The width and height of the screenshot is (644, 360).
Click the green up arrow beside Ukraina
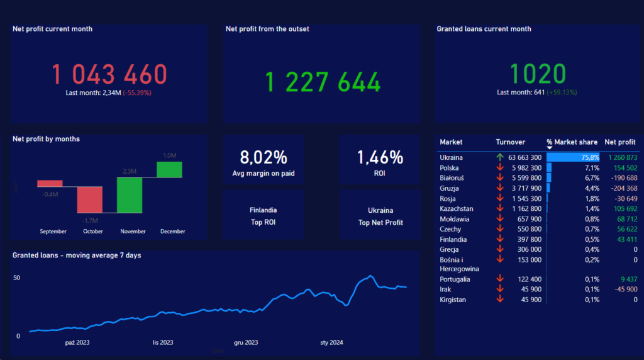[x=500, y=157]
